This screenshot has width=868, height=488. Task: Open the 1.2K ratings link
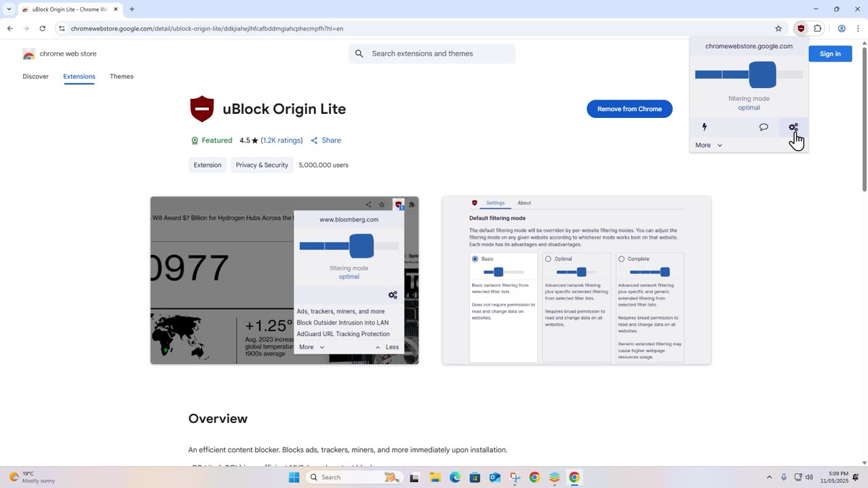(281, 140)
